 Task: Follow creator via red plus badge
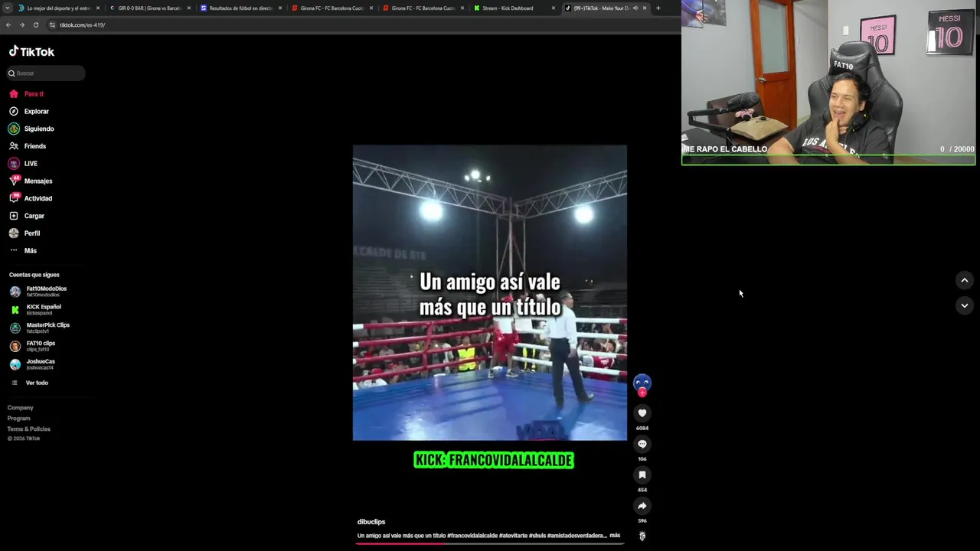coord(642,393)
